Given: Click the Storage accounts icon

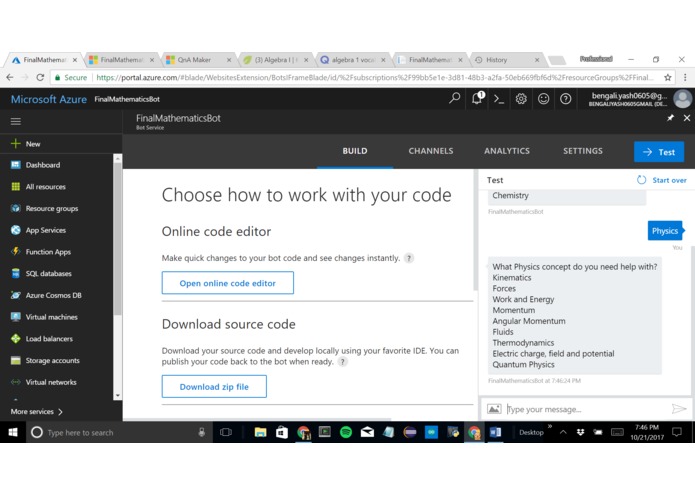Looking at the screenshot, I should 16,360.
